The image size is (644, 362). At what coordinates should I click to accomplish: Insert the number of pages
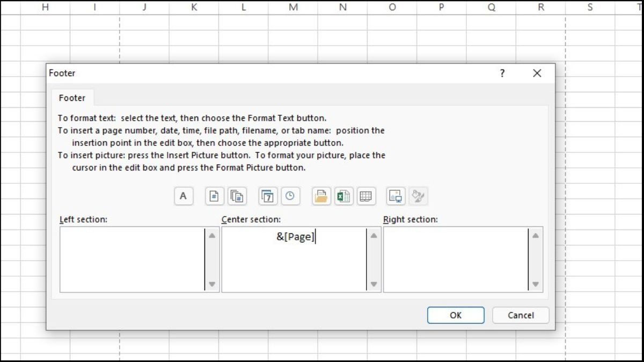[237, 196]
